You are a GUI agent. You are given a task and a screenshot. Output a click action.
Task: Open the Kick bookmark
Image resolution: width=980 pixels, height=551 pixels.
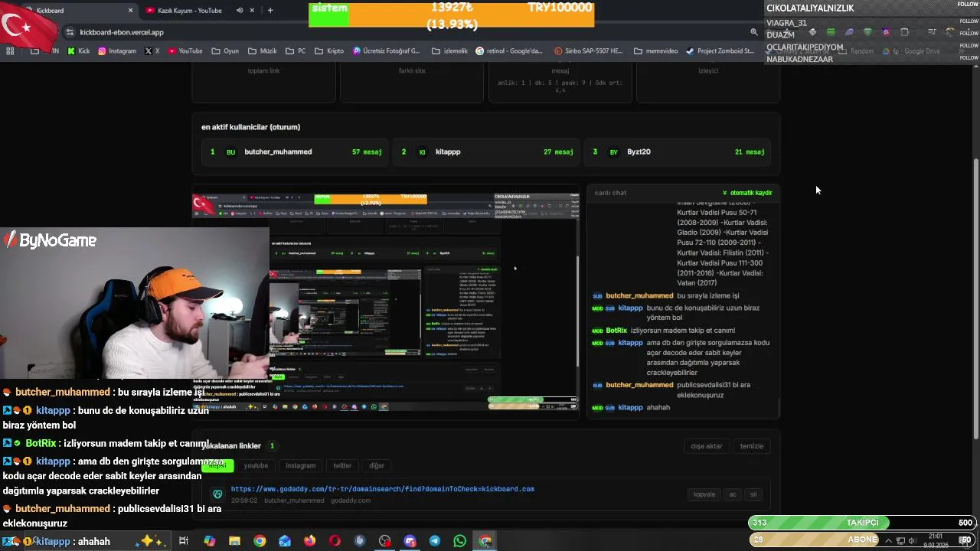tap(78, 51)
